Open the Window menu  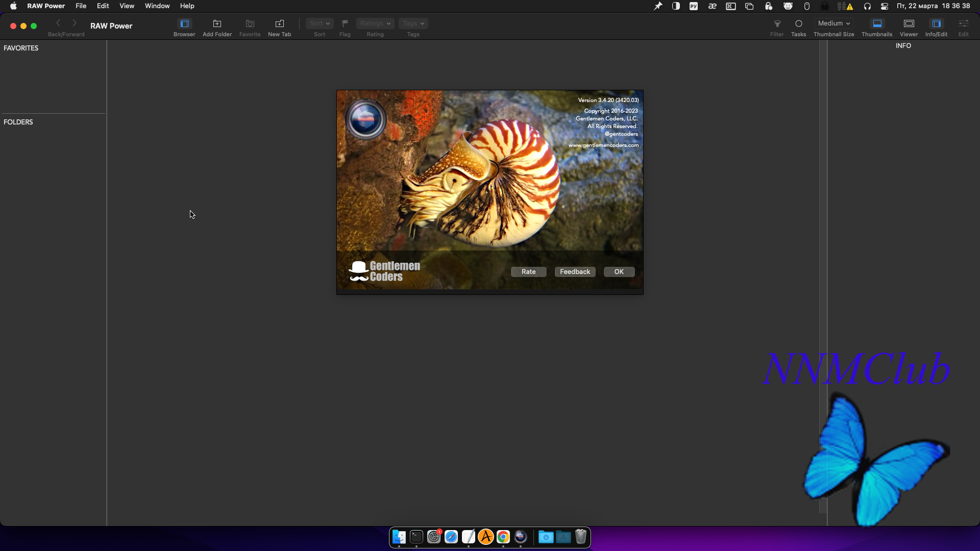coord(157,6)
